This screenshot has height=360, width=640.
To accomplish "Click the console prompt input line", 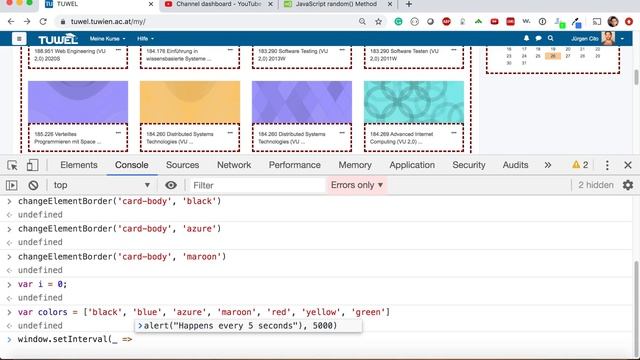I will tap(320, 339).
